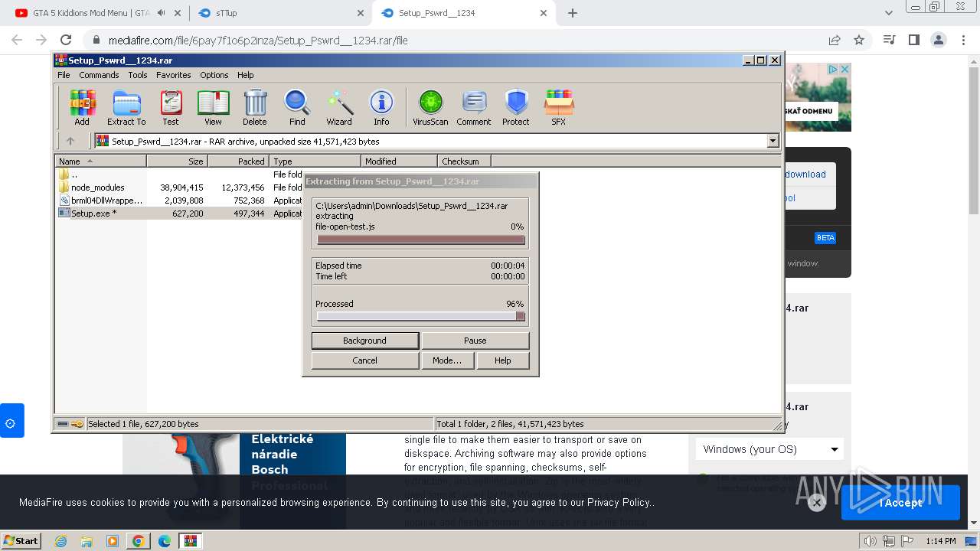Click the Extract To toolbar icon
Image resolution: width=980 pixels, height=551 pixels.
[x=126, y=108]
